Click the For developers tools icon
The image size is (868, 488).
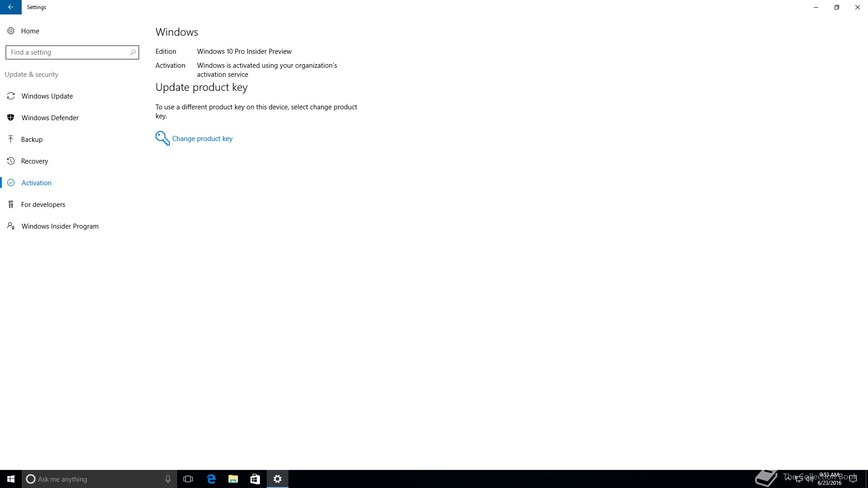pyautogui.click(x=11, y=204)
